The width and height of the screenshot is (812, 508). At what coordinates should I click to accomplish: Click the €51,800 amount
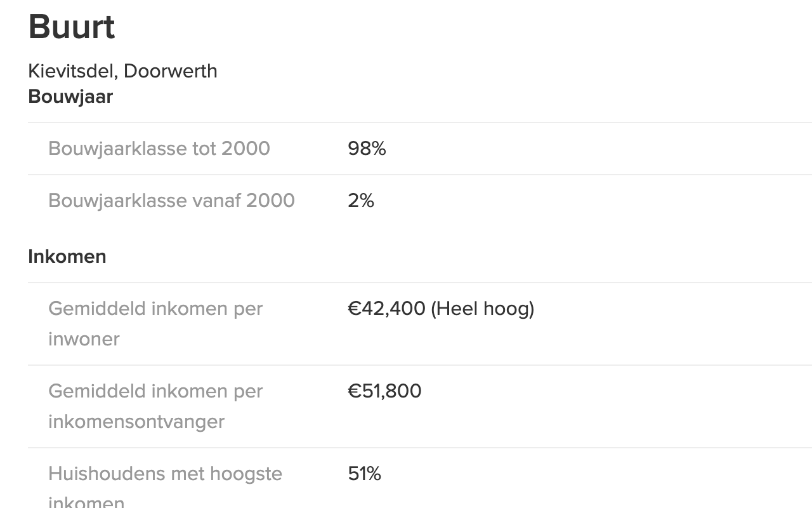pos(384,391)
